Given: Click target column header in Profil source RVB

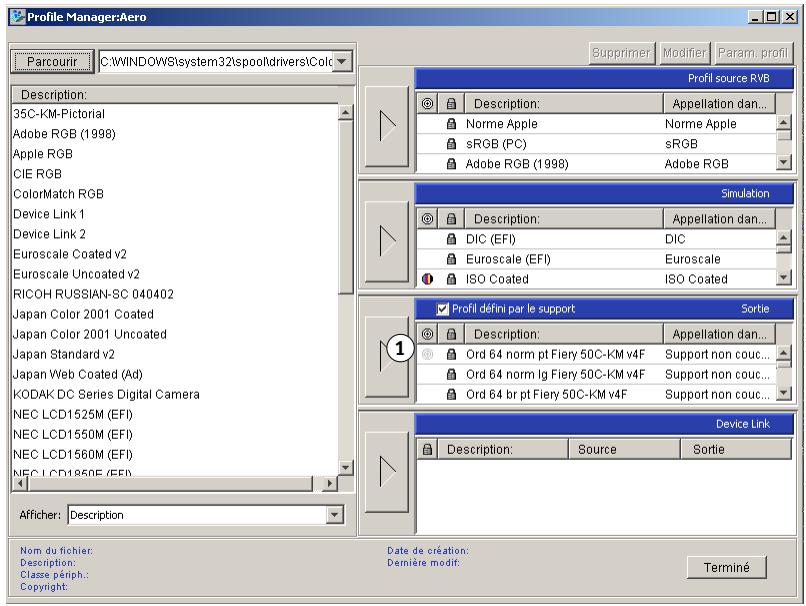Looking at the screenshot, I should (x=427, y=104).
